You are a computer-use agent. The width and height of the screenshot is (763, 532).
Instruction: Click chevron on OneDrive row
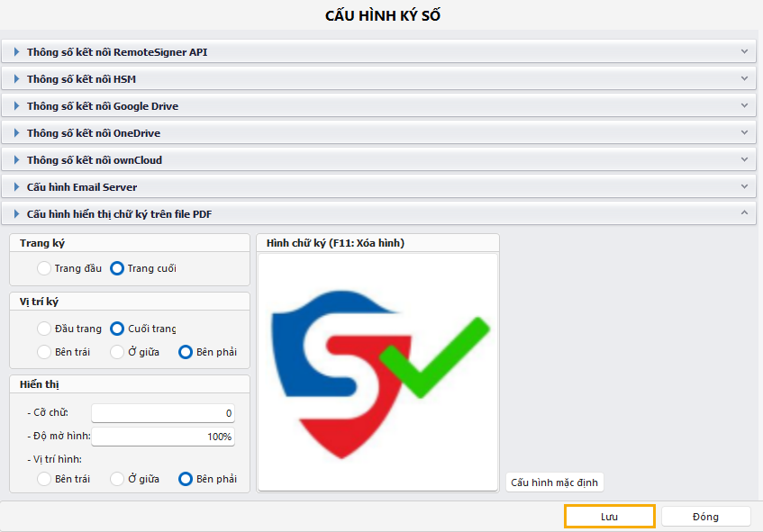(744, 132)
